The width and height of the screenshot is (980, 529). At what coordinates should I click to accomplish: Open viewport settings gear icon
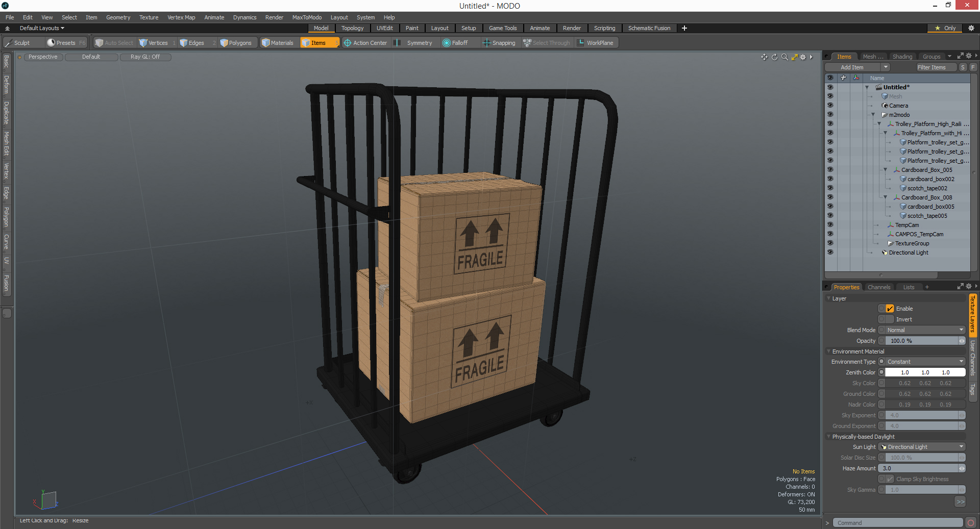[803, 57]
